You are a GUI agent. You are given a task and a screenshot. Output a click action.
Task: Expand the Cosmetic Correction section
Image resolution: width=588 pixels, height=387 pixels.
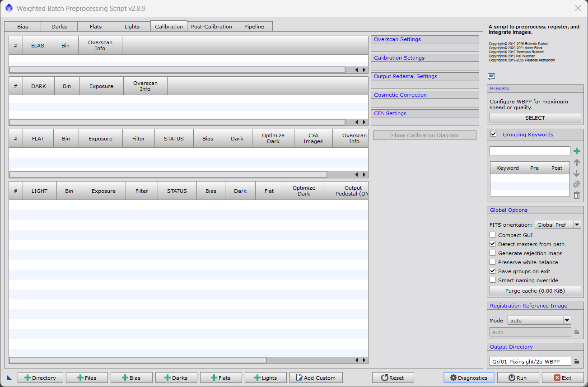(x=425, y=95)
